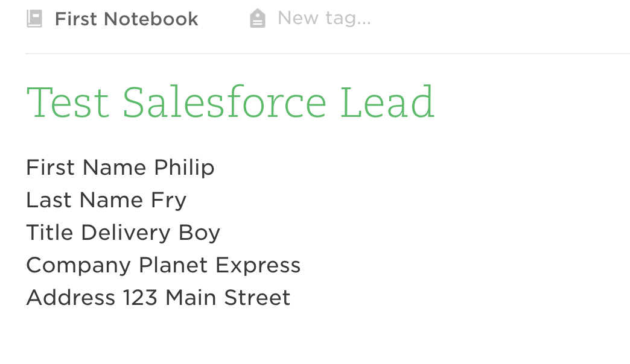
Task: Click the name Philip in note body
Action: click(x=185, y=168)
